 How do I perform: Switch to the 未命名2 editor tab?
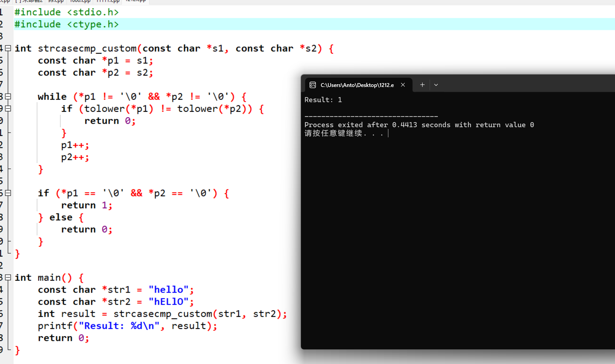pyautogui.click(x=29, y=1)
